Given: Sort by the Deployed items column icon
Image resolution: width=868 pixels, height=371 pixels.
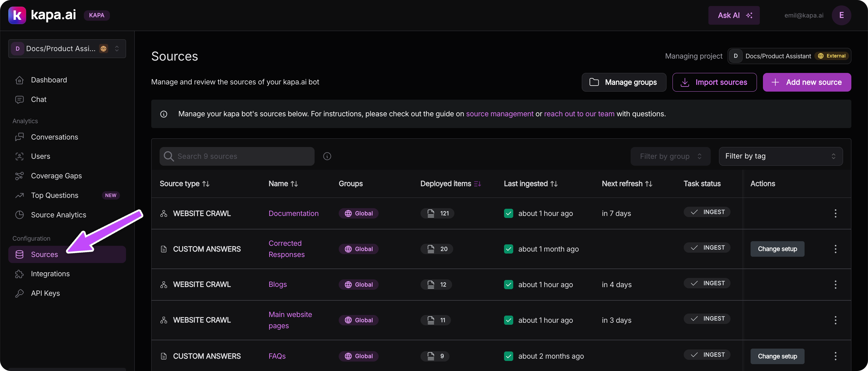Looking at the screenshot, I should [477, 184].
